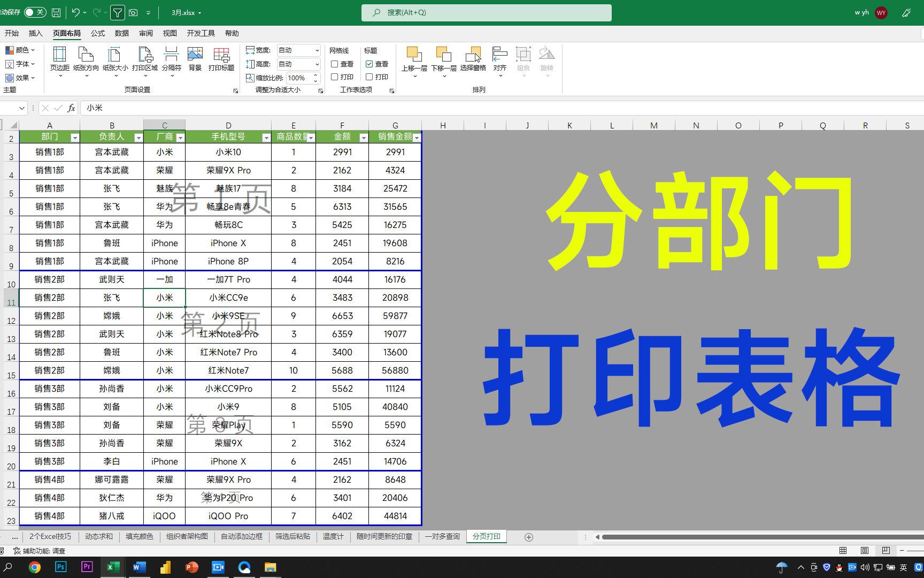This screenshot has height=578, width=924.
Task: Click the search box in title bar
Action: point(486,12)
